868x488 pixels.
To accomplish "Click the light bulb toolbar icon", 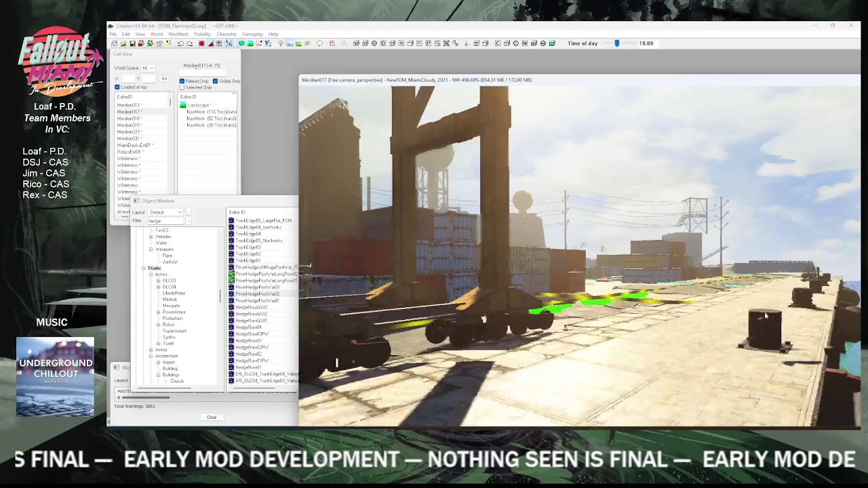I will tap(281, 43).
